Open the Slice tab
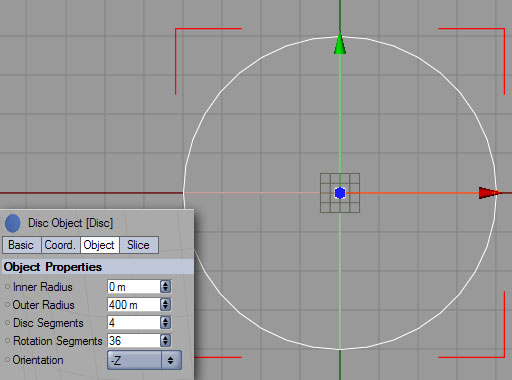 click(139, 245)
